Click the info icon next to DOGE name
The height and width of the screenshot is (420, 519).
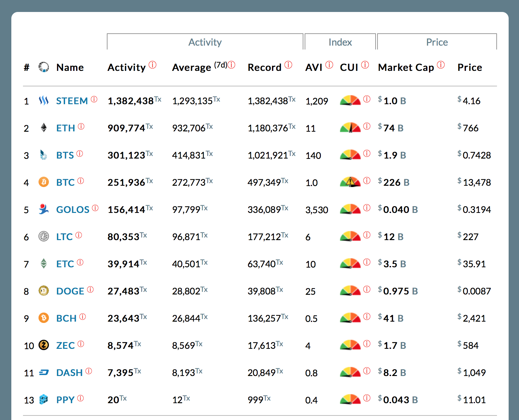(x=90, y=289)
